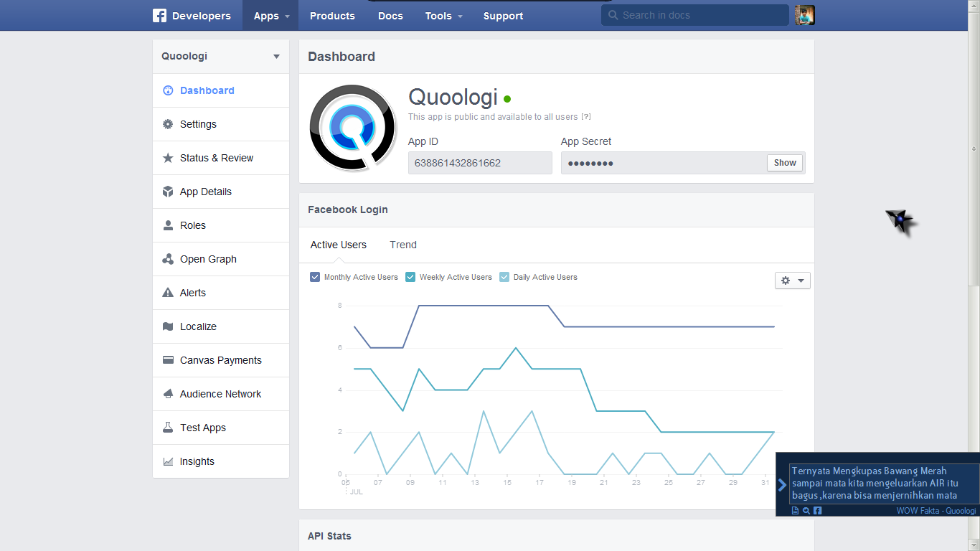Uncheck the Weekly Active Users checkbox
Viewport: 980px width, 551px height.
tap(410, 277)
